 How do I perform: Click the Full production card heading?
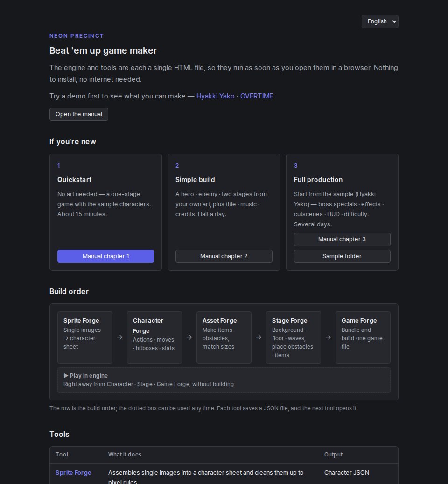[318, 180]
